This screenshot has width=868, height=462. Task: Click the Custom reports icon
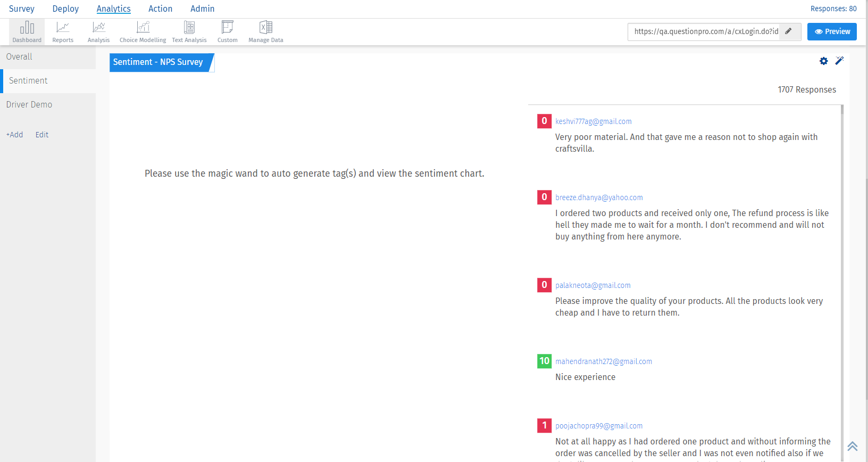(228, 31)
